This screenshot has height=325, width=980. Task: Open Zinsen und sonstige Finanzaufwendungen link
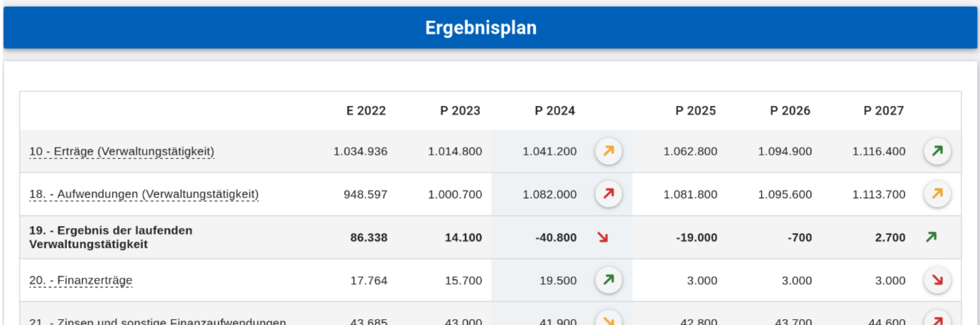[x=157, y=322]
